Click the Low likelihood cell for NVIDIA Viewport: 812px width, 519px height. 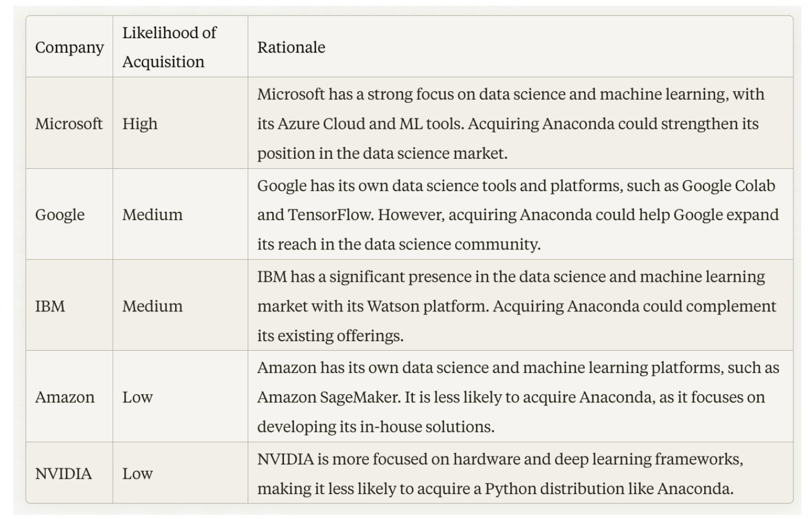180,473
